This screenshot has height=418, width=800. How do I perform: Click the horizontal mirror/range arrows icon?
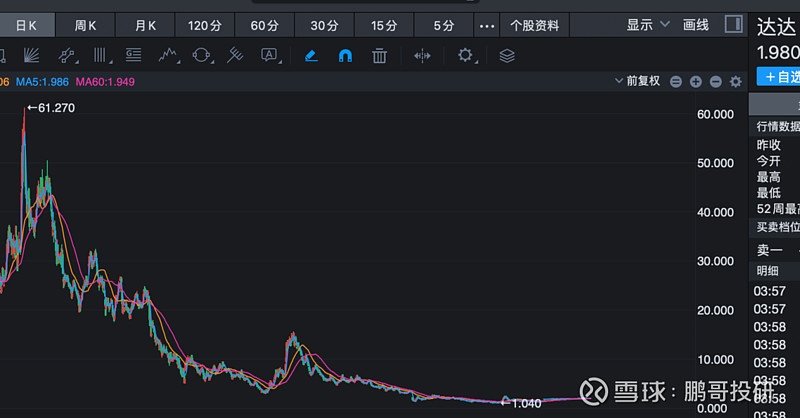[422, 55]
